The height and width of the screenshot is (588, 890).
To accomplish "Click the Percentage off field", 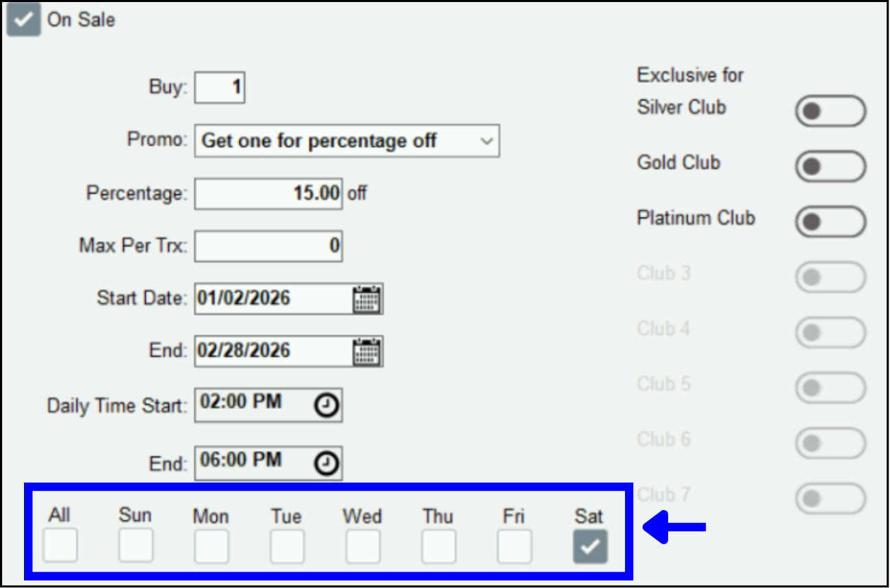I will tap(268, 194).
